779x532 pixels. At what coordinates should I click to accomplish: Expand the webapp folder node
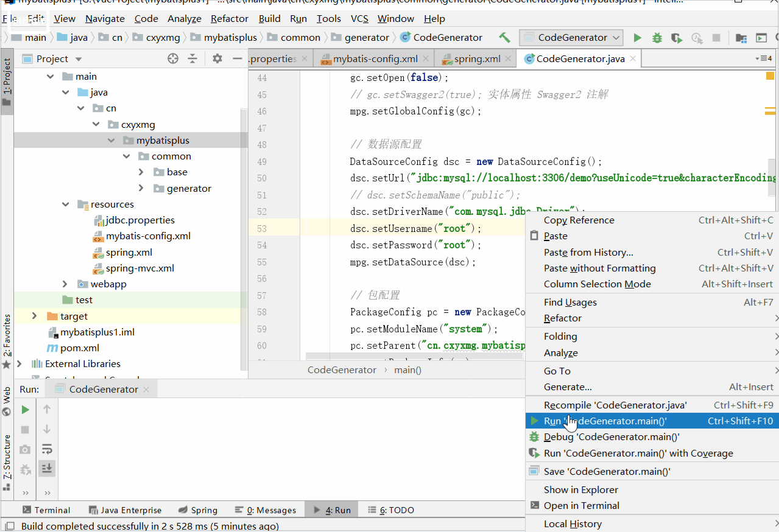click(x=66, y=284)
